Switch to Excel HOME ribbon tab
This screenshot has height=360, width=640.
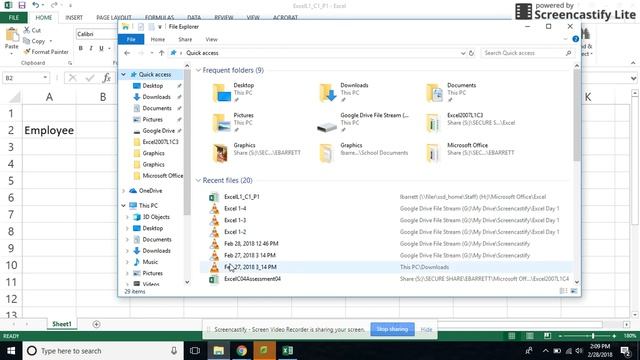[44, 18]
